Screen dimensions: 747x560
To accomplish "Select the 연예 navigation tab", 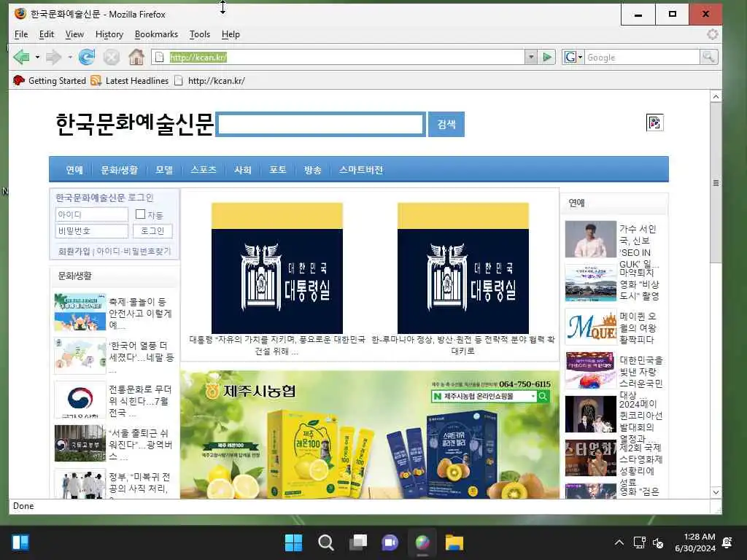I will pos(74,170).
